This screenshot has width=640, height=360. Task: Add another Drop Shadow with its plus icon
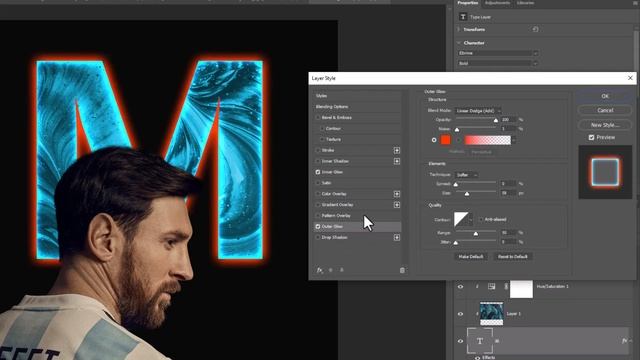(397, 238)
